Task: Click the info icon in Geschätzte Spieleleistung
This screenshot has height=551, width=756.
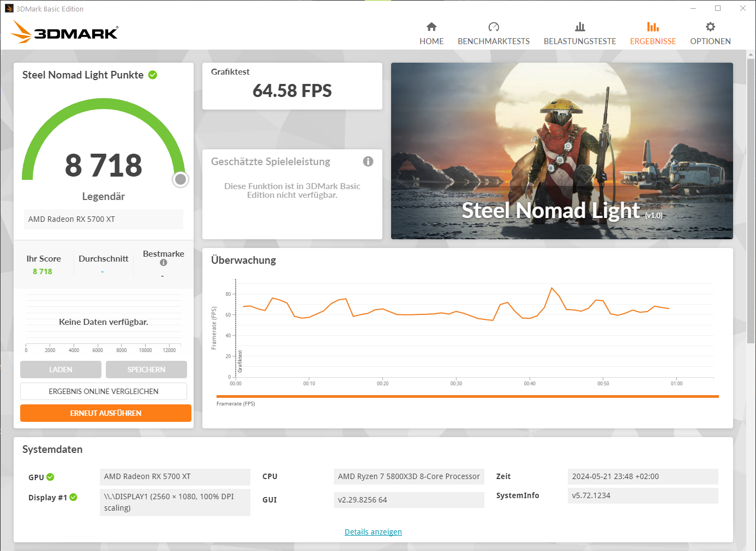Action: 368,161
